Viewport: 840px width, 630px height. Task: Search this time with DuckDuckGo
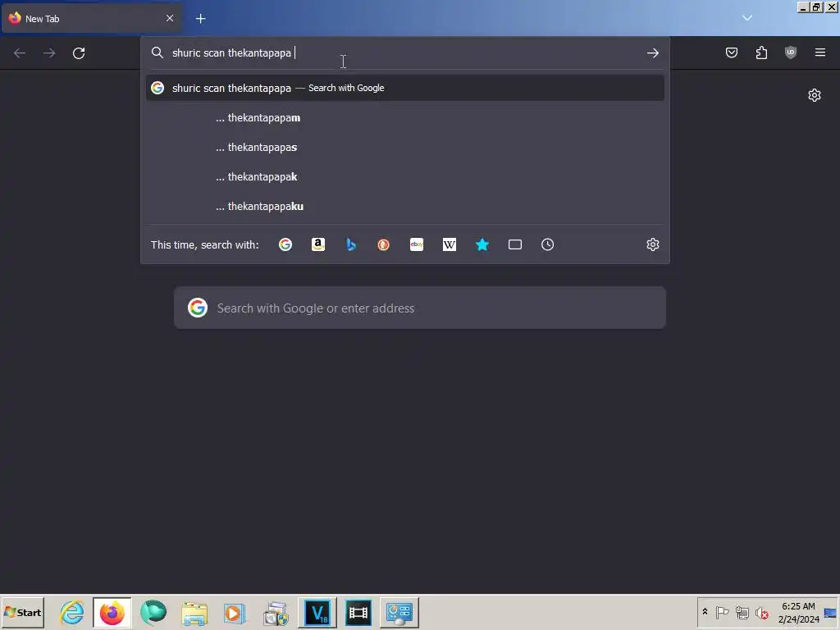coord(384,244)
